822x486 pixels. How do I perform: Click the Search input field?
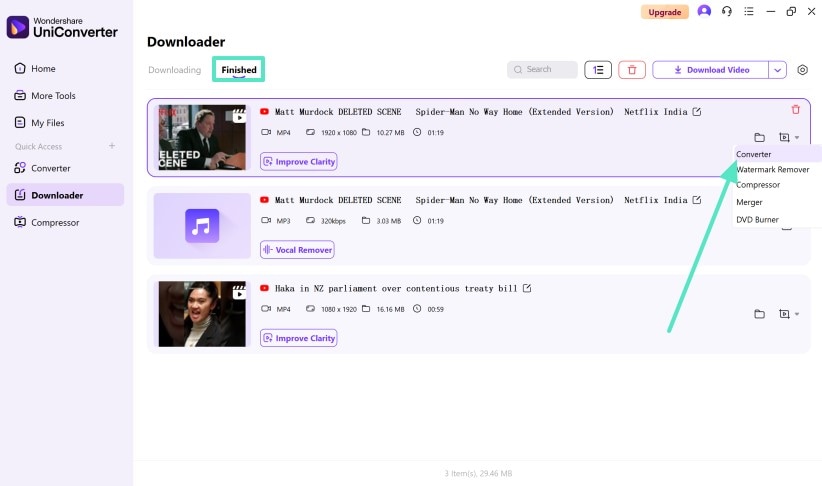click(x=542, y=69)
